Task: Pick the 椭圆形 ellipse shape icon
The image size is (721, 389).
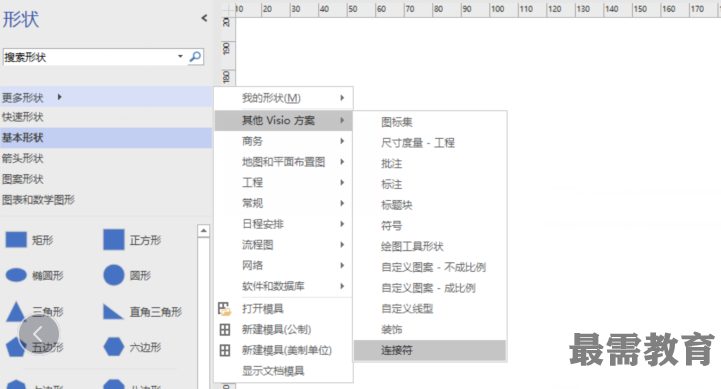Action: click(x=16, y=275)
